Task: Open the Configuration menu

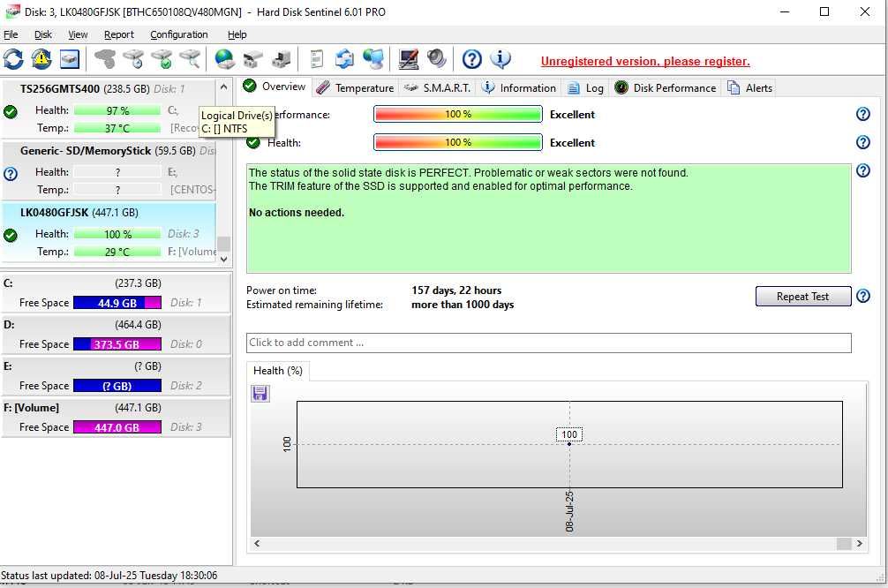Action: (179, 34)
